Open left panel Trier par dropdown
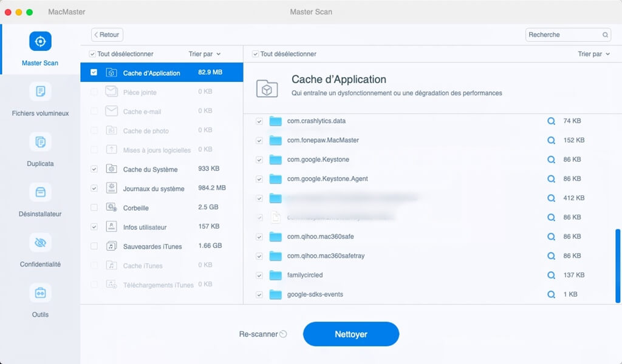 (x=204, y=54)
